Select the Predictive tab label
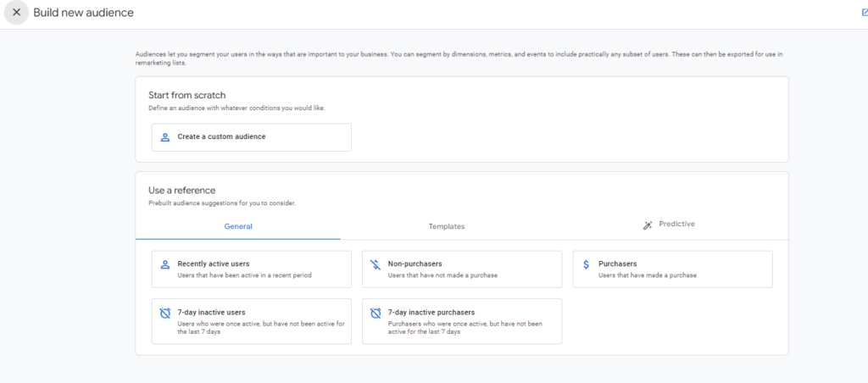This screenshot has width=868, height=383. tap(676, 224)
